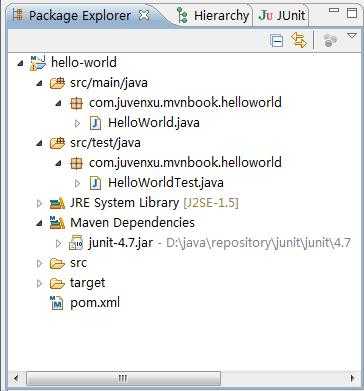Switch to the Package Explorer tab

tap(80, 15)
